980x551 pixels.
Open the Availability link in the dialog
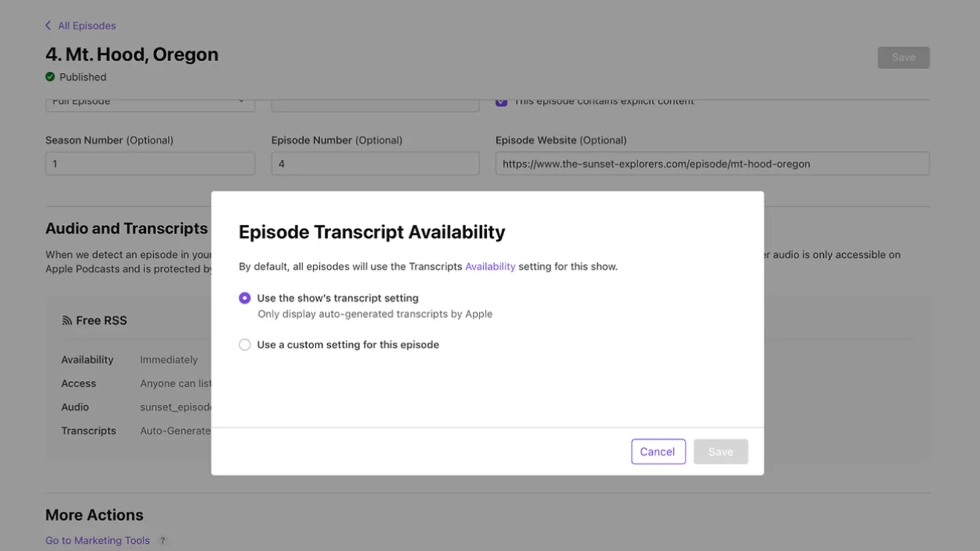coord(490,266)
